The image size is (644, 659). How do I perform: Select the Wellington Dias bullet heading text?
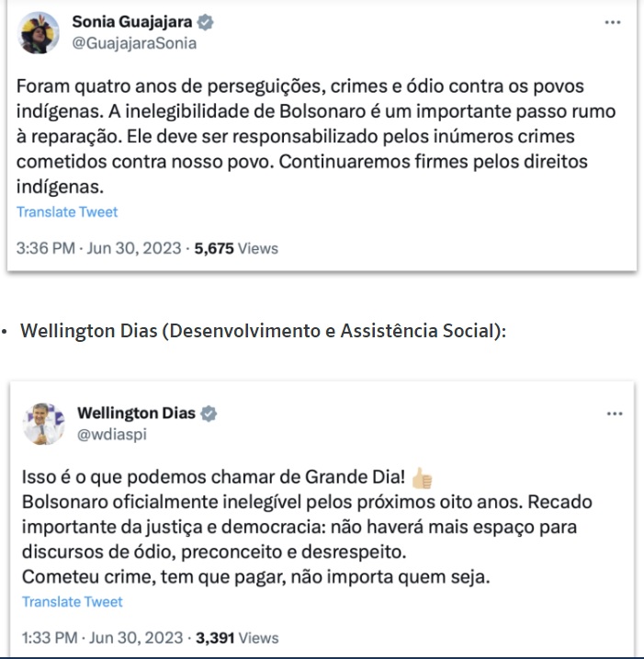tap(263, 331)
